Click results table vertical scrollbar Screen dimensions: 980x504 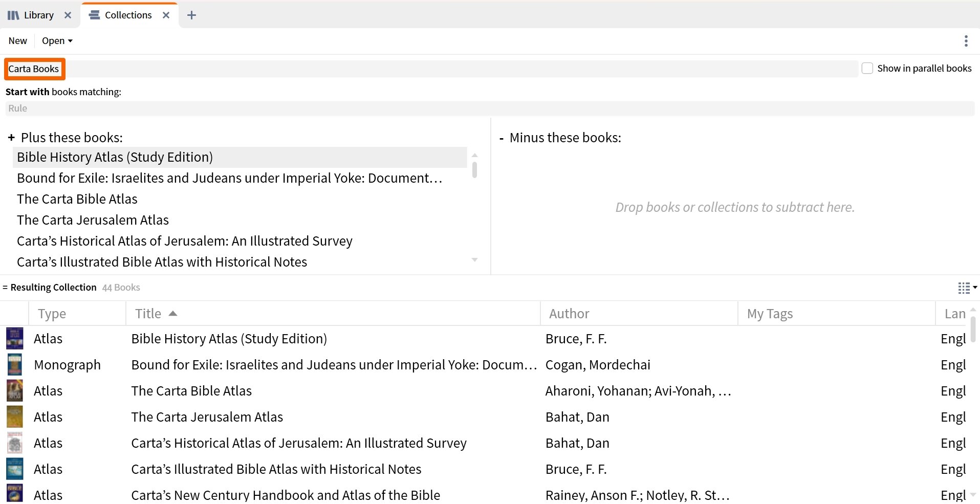click(973, 330)
